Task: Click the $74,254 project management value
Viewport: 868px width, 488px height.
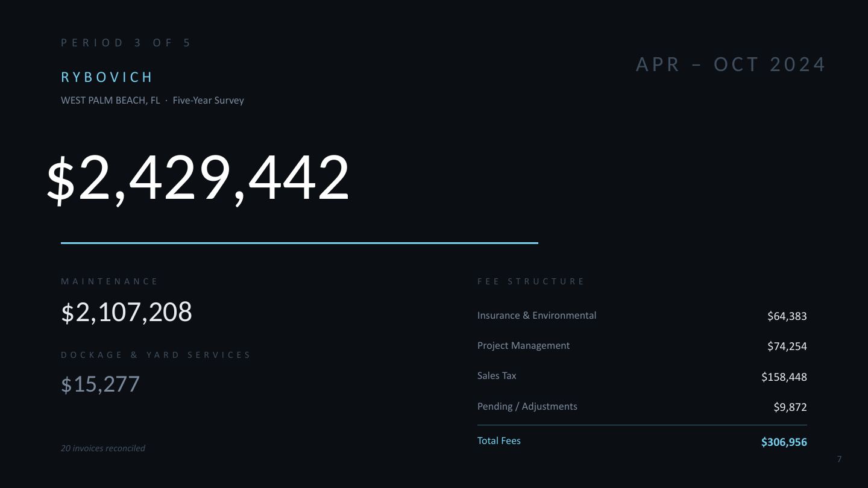Action: [787, 346]
